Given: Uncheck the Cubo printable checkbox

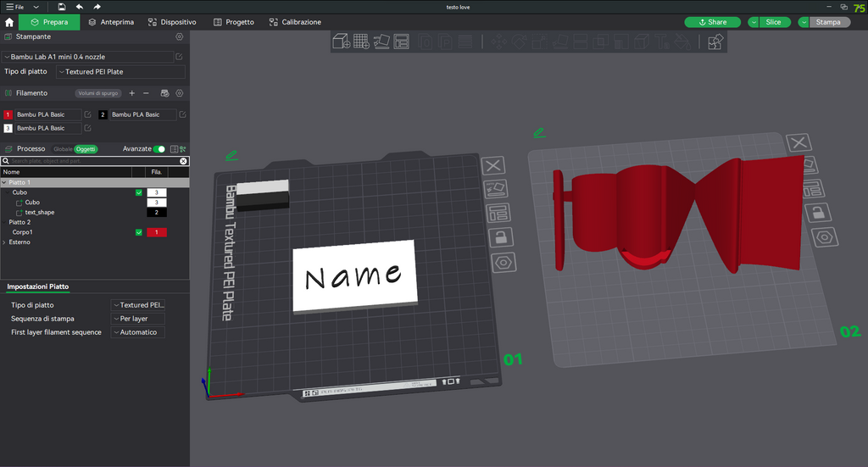Looking at the screenshot, I should click(x=139, y=192).
